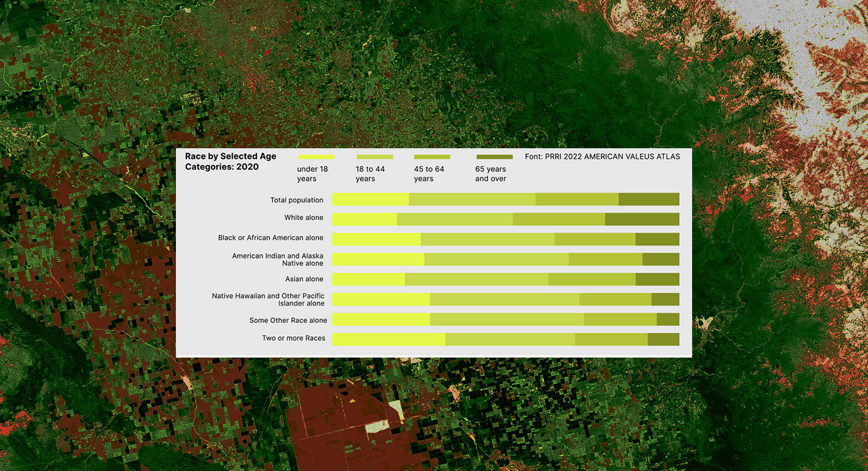Viewport: 868px width, 471px height.
Task: Click the 'under 18 years' legend color swatch
Action: tap(316, 157)
